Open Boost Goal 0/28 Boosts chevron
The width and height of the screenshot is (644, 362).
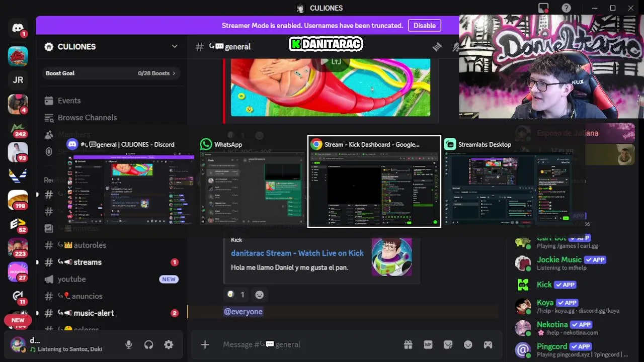[x=174, y=73]
